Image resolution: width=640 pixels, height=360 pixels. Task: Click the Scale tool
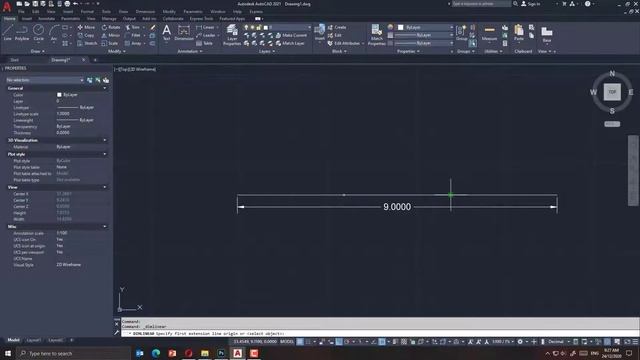coord(110,43)
